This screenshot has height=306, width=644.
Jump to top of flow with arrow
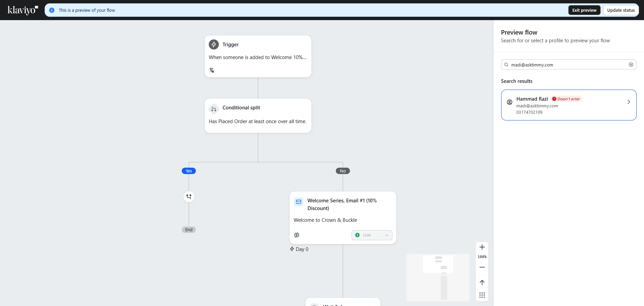coord(482,283)
